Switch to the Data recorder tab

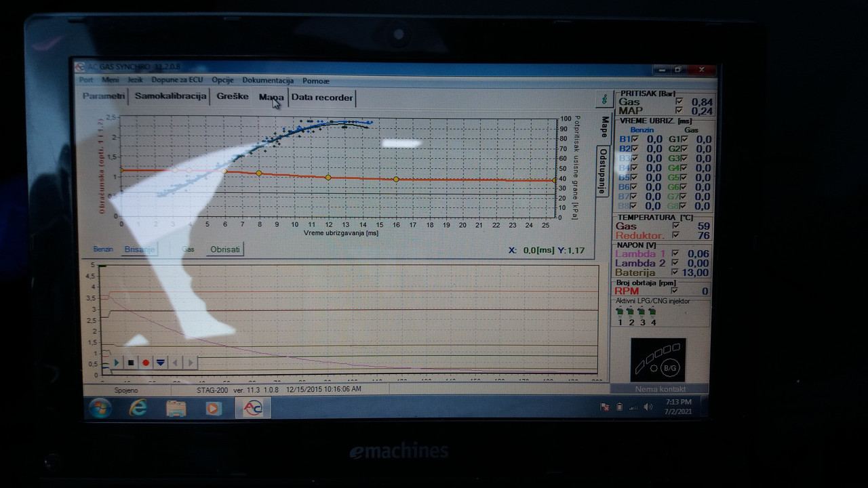(x=322, y=98)
